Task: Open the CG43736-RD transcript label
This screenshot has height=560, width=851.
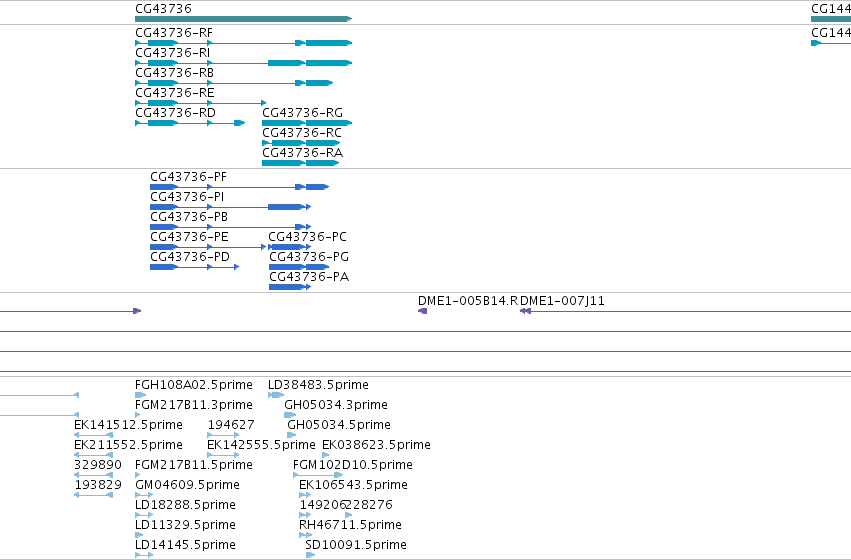Action: [x=175, y=113]
